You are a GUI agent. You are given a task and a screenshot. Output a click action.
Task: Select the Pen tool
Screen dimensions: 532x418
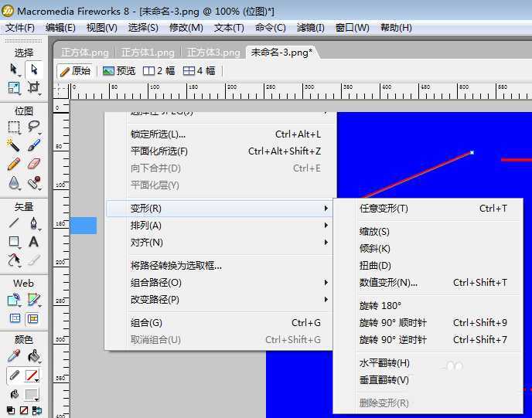click(33, 223)
